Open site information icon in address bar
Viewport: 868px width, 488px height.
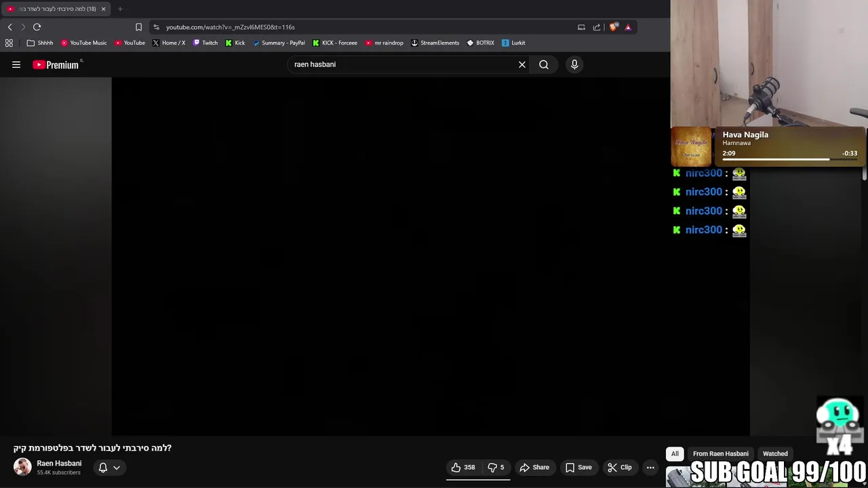tap(157, 27)
